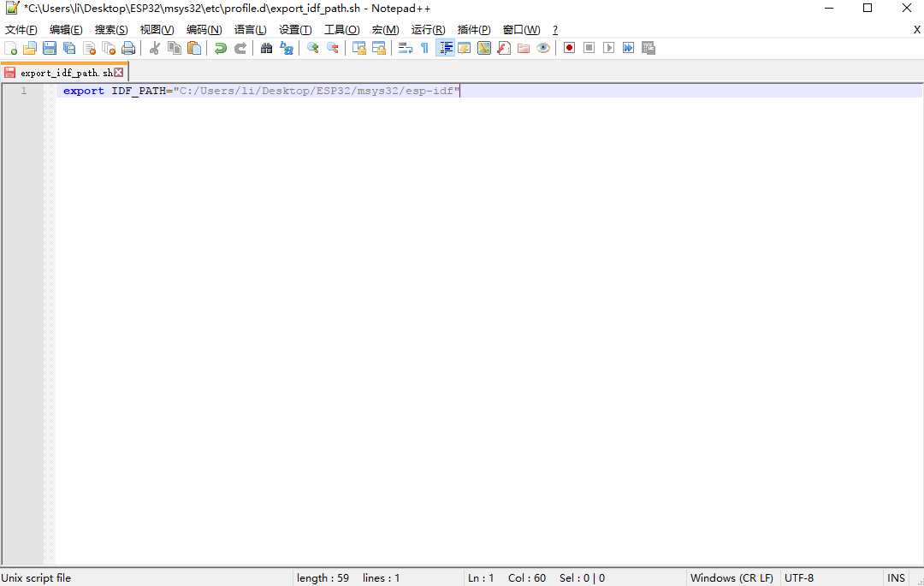
Task: Click the Redo toolbar icon
Action: tap(240, 48)
